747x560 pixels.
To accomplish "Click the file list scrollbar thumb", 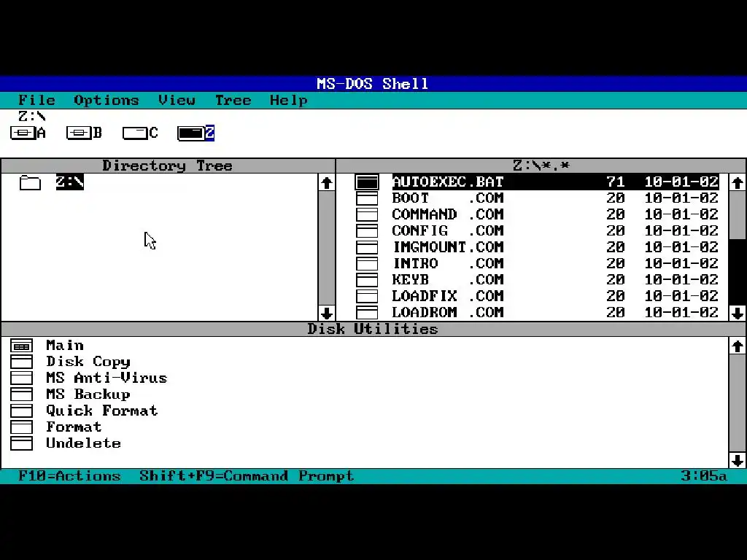I will pyautogui.click(x=738, y=215).
